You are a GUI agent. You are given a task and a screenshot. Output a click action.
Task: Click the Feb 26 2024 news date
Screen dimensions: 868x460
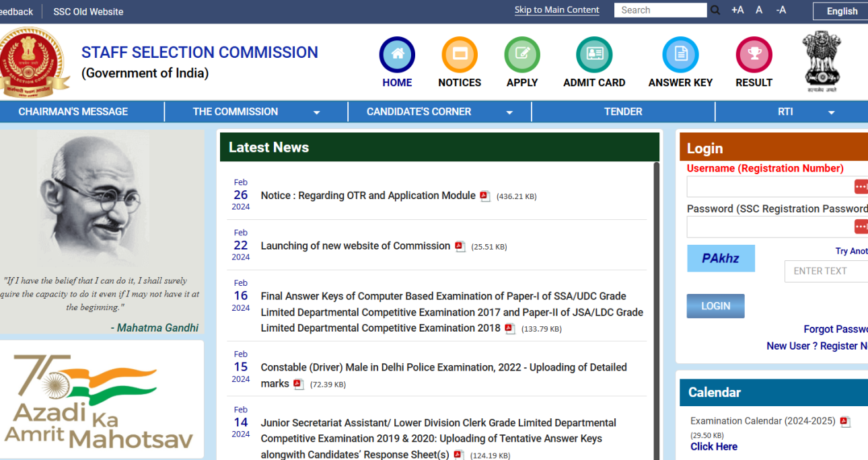(241, 194)
